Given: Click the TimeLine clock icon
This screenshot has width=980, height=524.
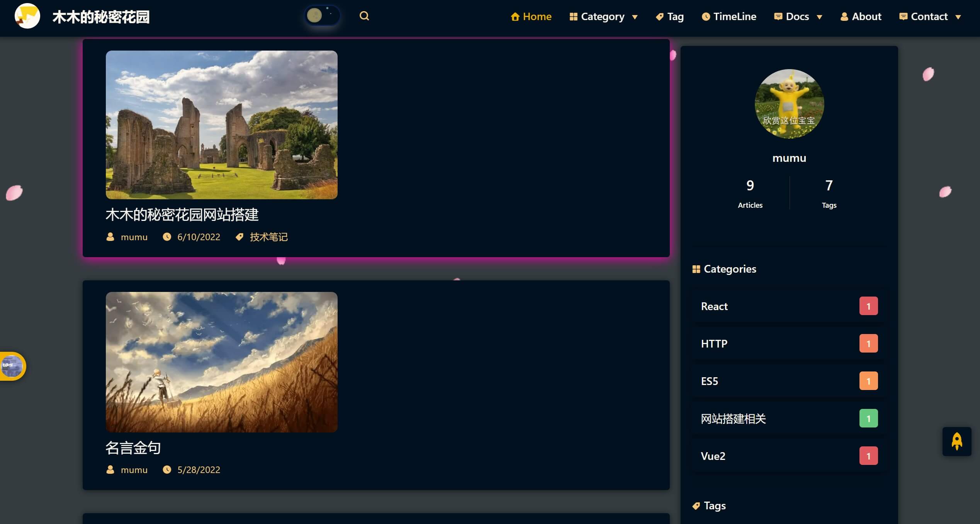Looking at the screenshot, I should (706, 17).
